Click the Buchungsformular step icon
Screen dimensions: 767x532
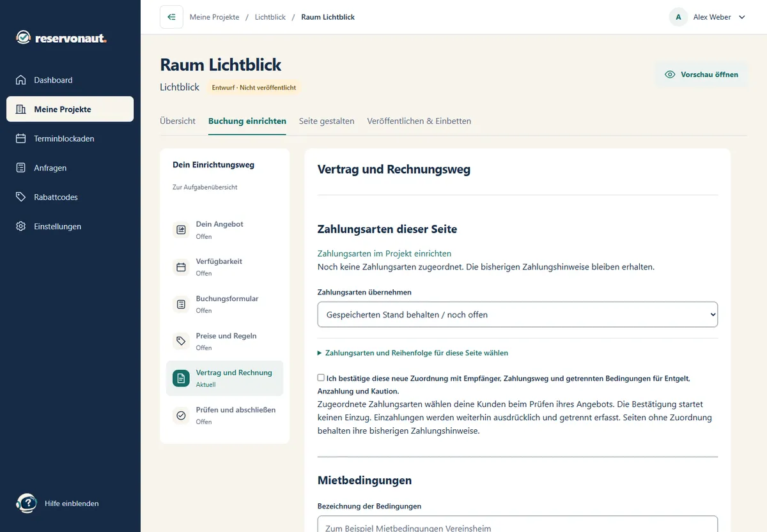pyautogui.click(x=181, y=304)
